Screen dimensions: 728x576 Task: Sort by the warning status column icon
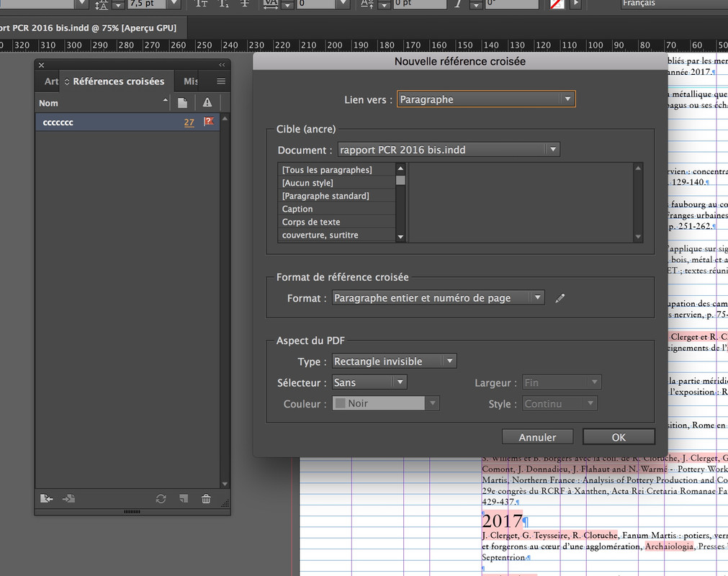click(x=207, y=102)
